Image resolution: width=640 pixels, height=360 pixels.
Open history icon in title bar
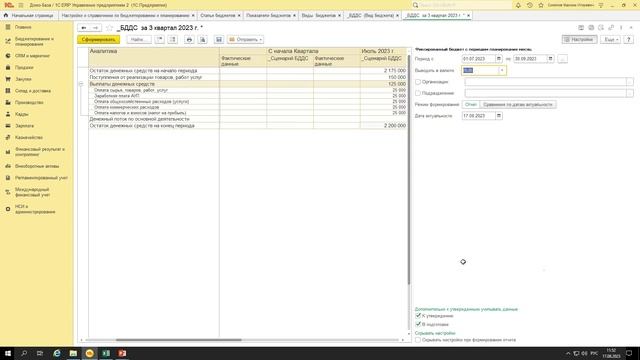click(529, 5)
